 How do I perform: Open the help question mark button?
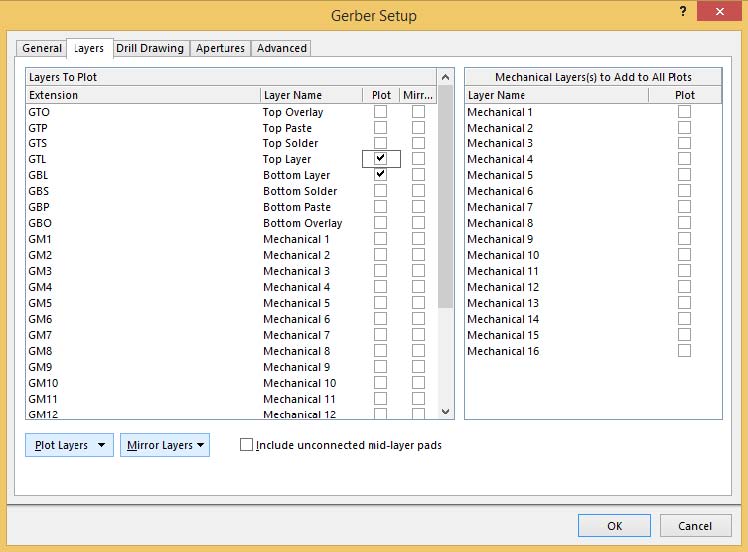tap(683, 11)
